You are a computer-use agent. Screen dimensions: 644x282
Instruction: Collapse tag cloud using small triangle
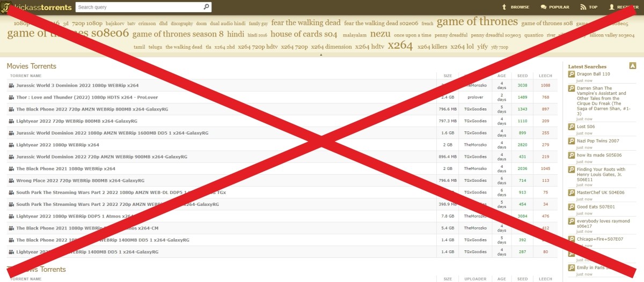pos(321,55)
